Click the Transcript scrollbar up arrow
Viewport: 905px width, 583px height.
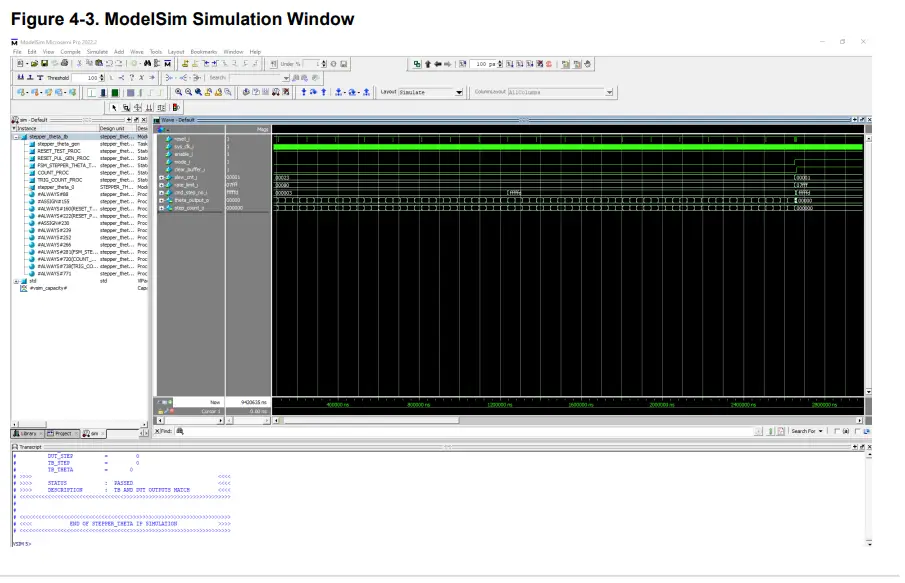[x=869, y=455]
